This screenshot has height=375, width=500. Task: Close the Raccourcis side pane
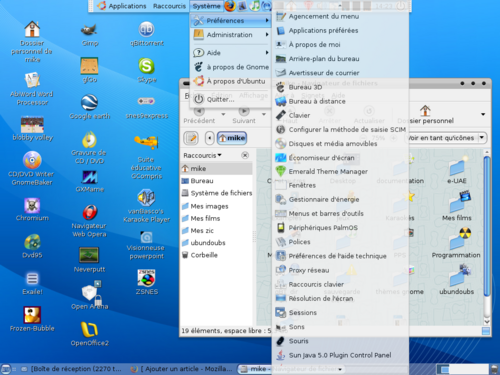pyautogui.click(x=245, y=155)
